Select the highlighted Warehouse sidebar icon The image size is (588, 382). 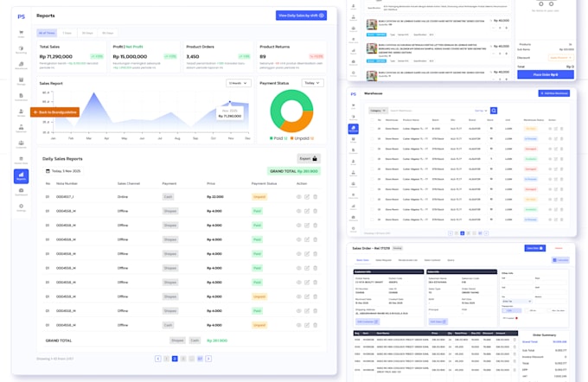(x=354, y=129)
